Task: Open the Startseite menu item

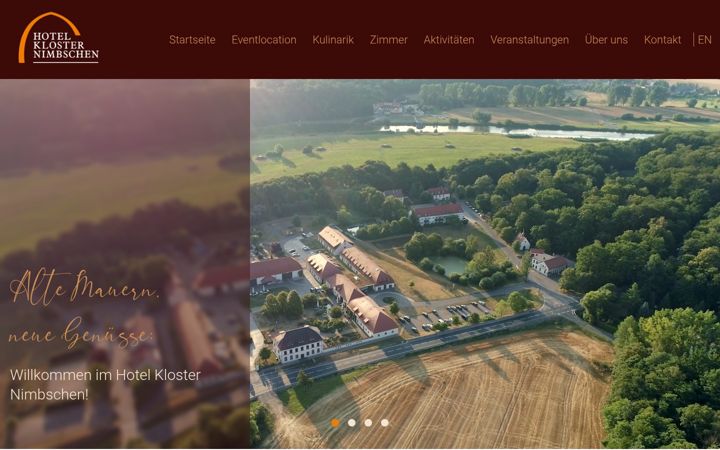Action: click(x=192, y=40)
